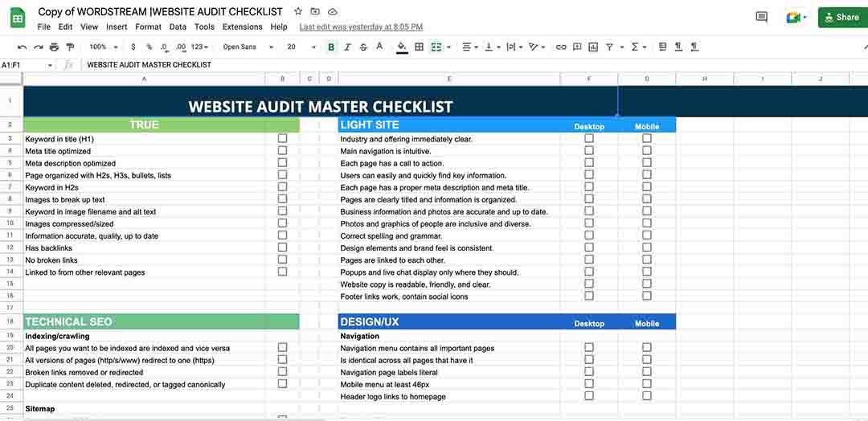Viewport: 868px width, 421px height.
Task: Print the spreadsheet with printer icon
Action: coord(54,47)
